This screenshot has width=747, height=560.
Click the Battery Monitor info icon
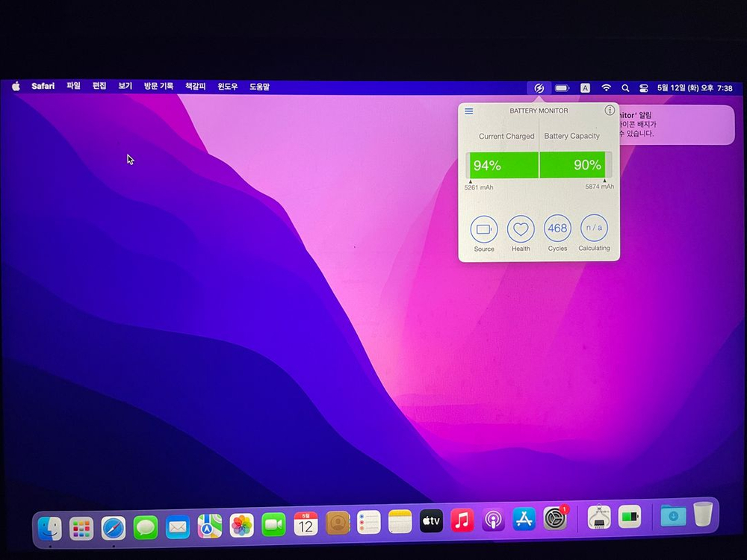[x=610, y=111]
